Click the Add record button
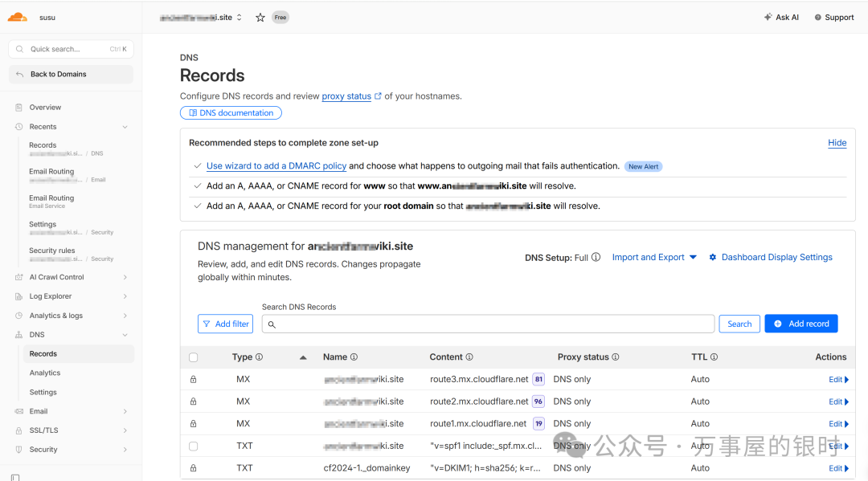The image size is (868, 481). [800, 324]
